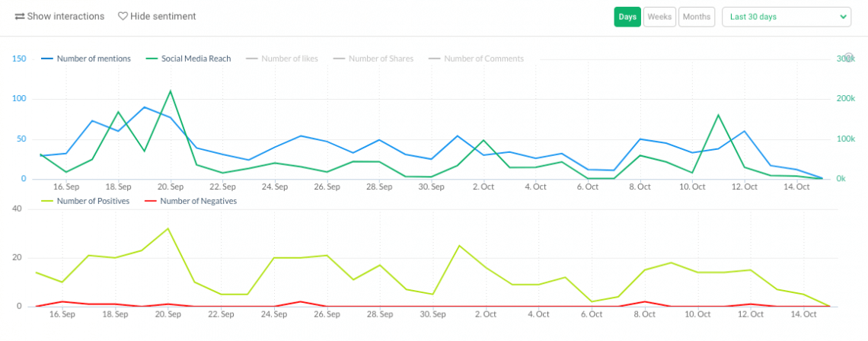Enable the Number of likes series
Viewport: 868px width, 341px height.
pyautogui.click(x=289, y=59)
